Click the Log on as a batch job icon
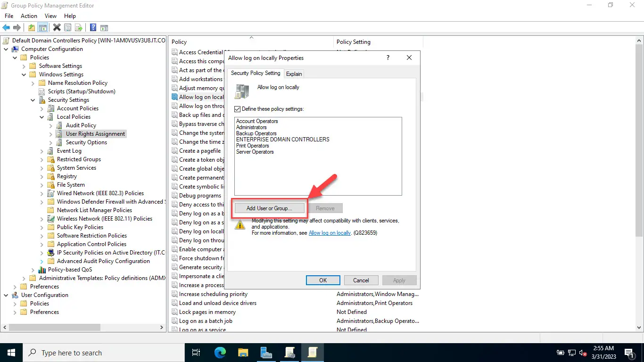Screen dimensions: 644x362 [x=174, y=321]
